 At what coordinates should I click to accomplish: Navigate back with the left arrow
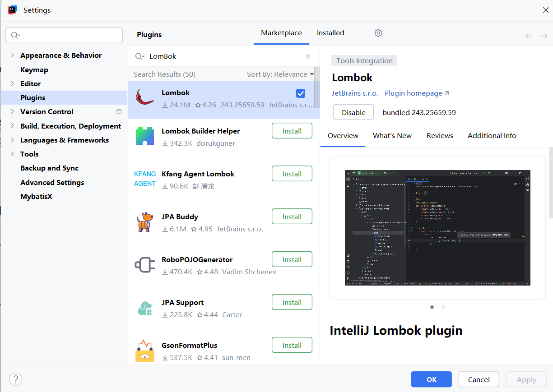529,36
